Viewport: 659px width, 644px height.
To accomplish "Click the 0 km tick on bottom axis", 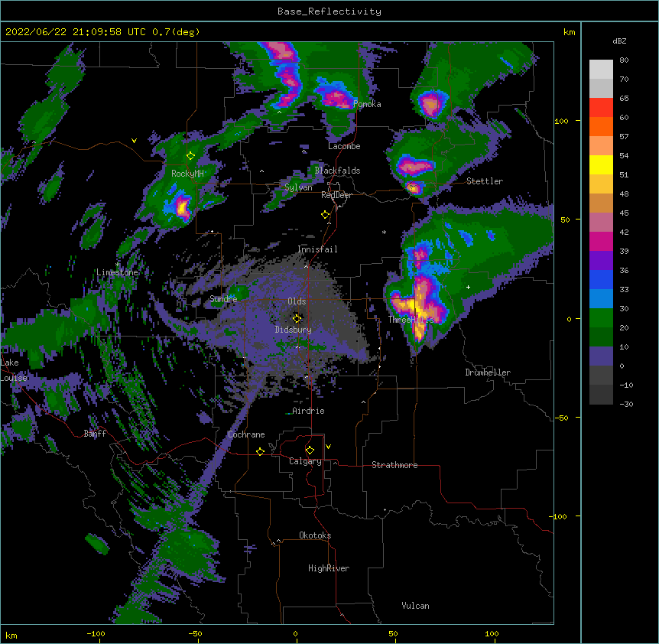I will [x=295, y=633].
